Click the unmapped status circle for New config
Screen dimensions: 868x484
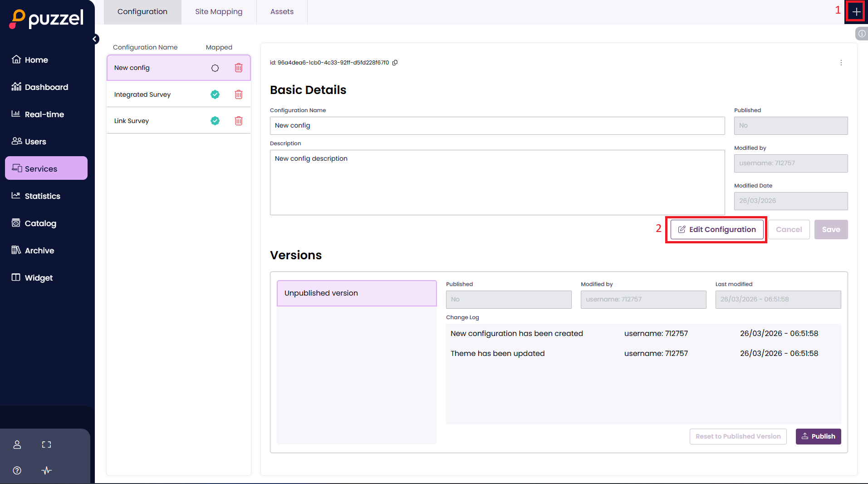pyautogui.click(x=215, y=68)
